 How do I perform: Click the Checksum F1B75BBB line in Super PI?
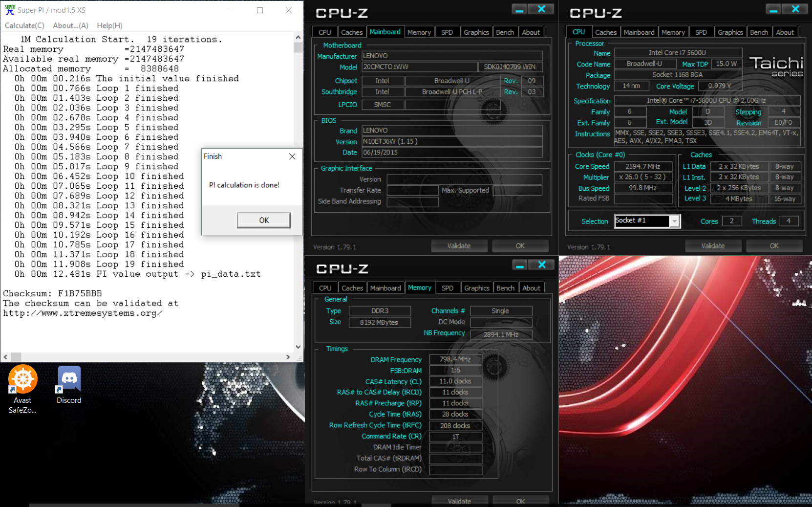pyautogui.click(x=52, y=293)
